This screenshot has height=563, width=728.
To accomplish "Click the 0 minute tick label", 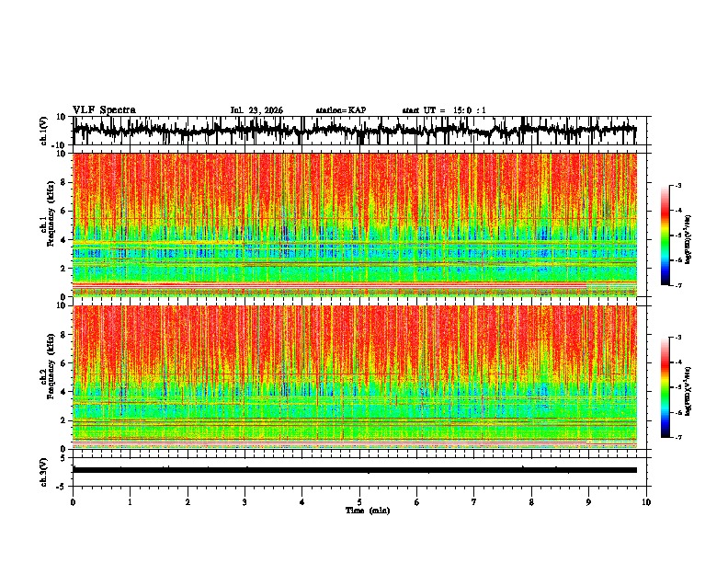I will 73,502.
